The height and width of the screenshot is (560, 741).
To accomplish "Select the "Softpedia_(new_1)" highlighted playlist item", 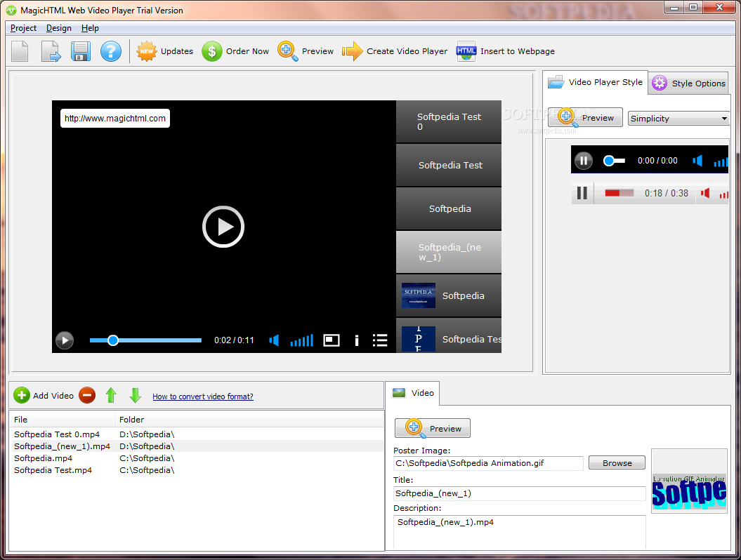I will tap(449, 252).
